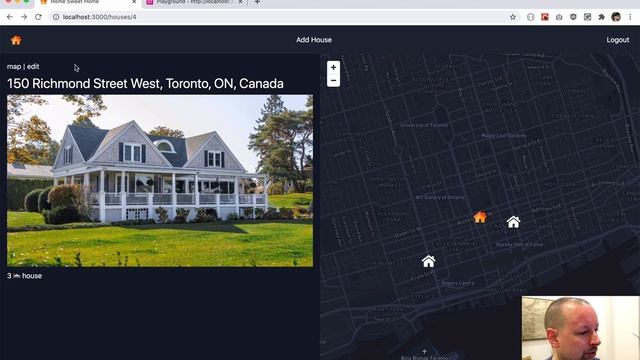Screen dimensions: 640x360
Task: Select the white house marker near Rogers Centre
Action: pyautogui.click(x=429, y=261)
